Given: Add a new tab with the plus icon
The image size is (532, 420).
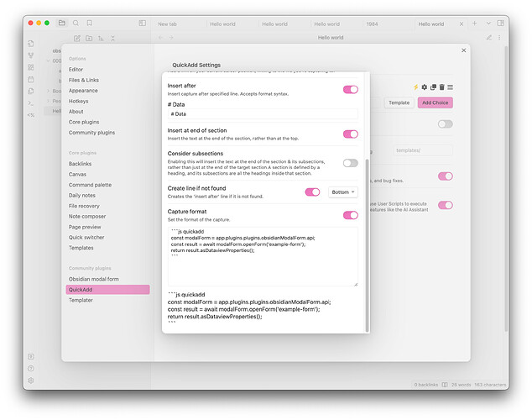Looking at the screenshot, I should tap(475, 24).
